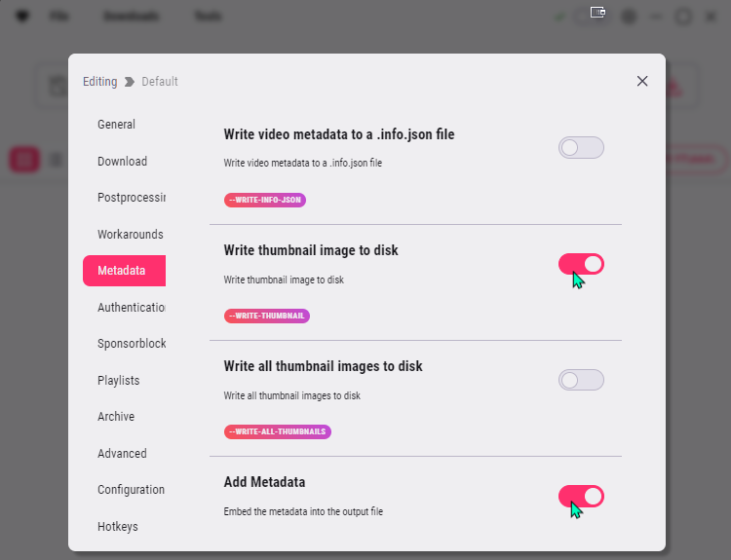The image size is (731, 560).
Task: Enable writing video metadata to .info.json
Action: (x=581, y=148)
